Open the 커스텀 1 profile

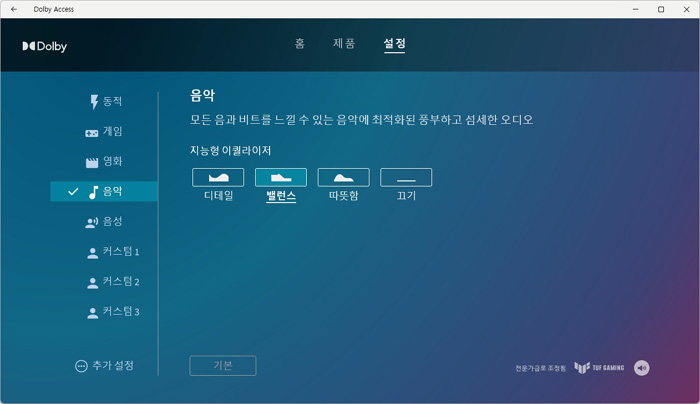pyautogui.click(x=112, y=252)
